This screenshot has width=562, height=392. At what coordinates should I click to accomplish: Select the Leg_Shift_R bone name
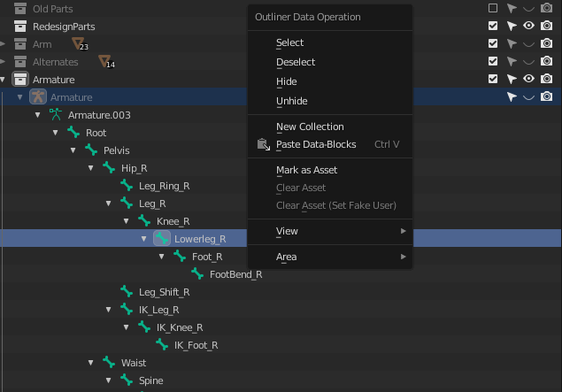click(x=164, y=292)
